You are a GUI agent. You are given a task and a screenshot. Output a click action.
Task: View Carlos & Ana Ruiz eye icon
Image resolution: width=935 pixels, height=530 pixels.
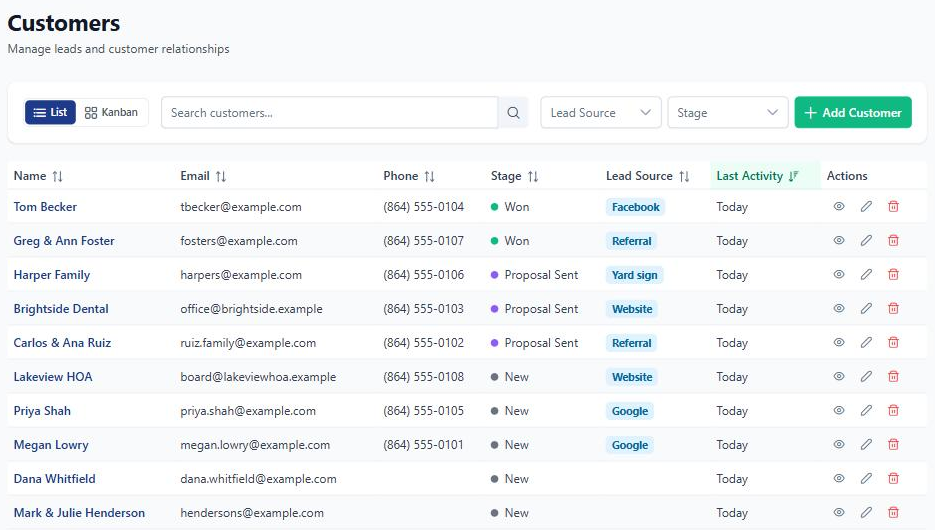click(839, 342)
